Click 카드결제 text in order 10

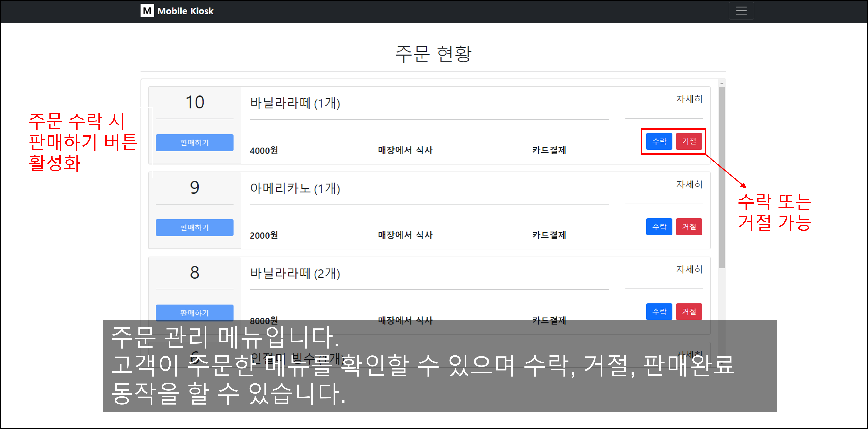tap(549, 150)
